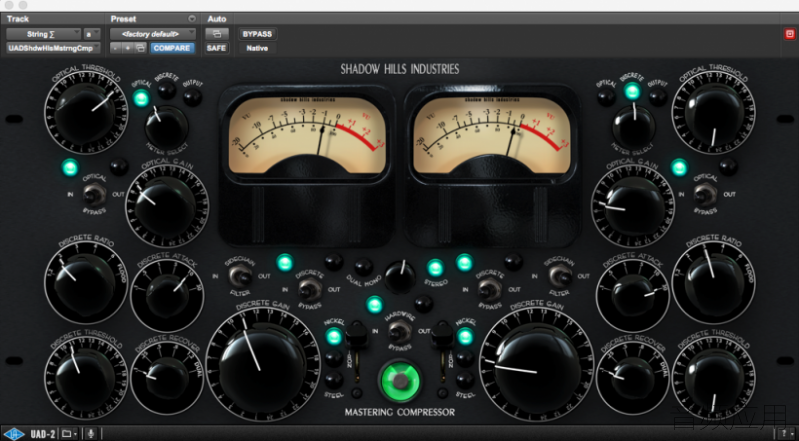The width and height of the screenshot is (799, 441).
Task: Open the UAD-2 folder preset icon
Action: click(x=66, y=434)
